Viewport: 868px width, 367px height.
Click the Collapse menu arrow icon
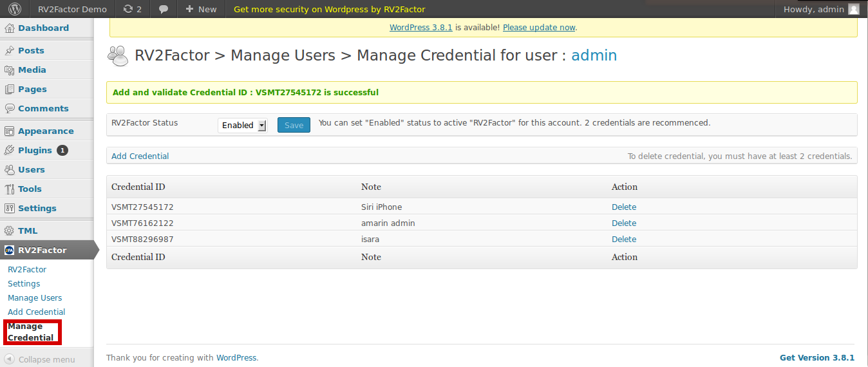(x=10, y=359)
